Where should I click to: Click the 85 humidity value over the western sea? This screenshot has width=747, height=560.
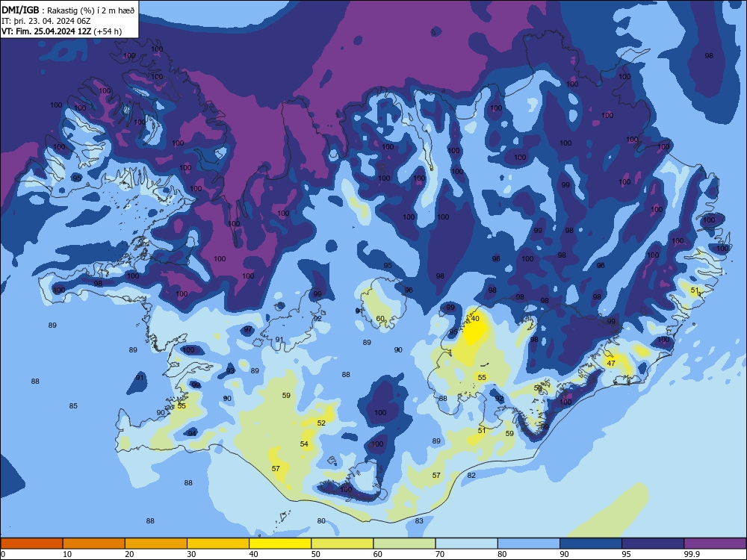[x=73, y=405]
